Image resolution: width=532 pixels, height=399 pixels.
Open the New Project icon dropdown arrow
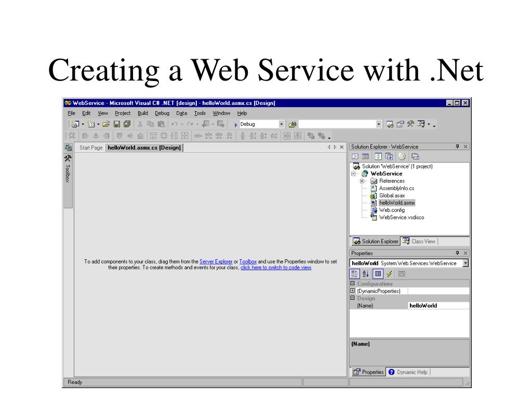[x=83, y=125]
